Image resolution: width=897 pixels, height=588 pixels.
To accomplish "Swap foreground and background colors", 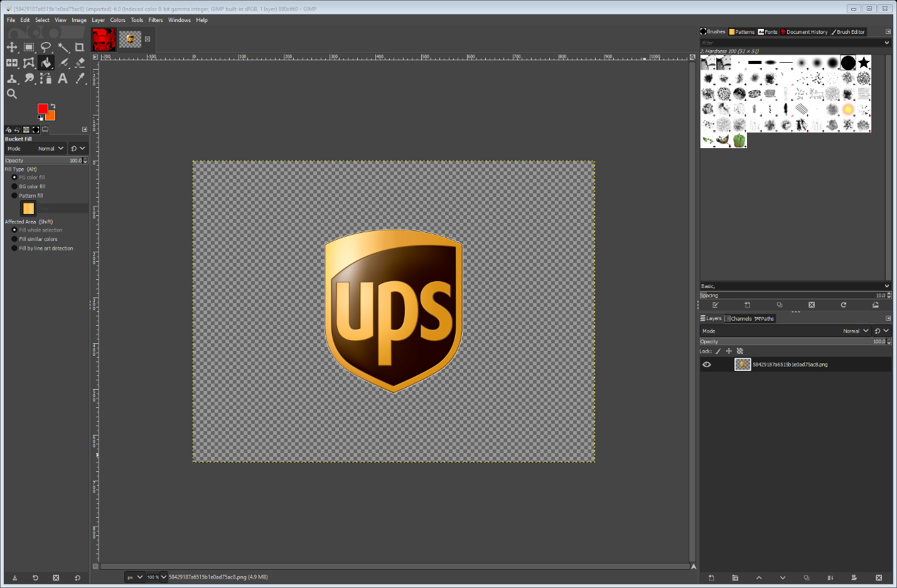I will tap(53, 106).
